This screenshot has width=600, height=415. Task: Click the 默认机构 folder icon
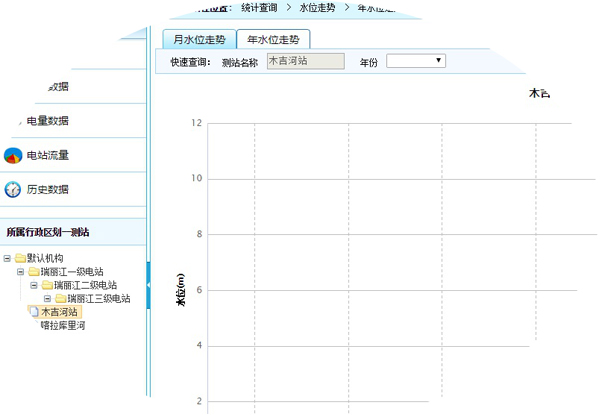(20, 258)
